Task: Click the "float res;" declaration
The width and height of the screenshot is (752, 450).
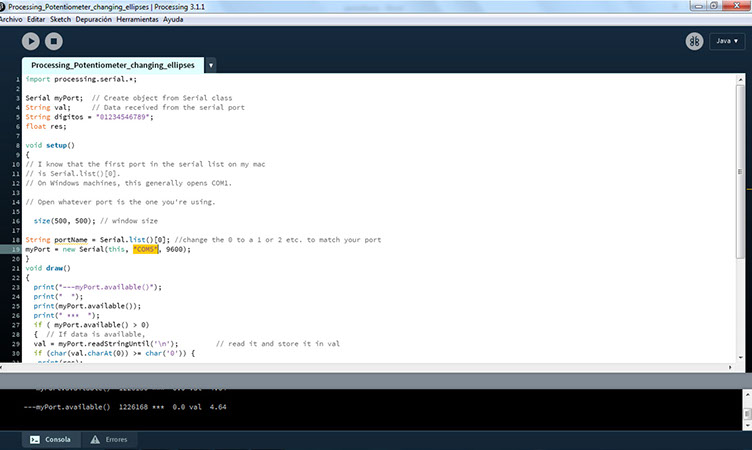Action: coord(46,127)
